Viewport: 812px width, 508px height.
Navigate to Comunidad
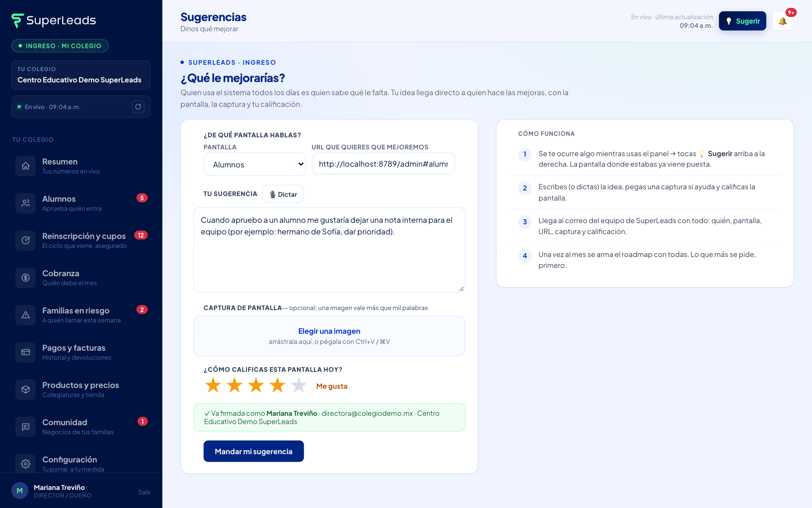click(x=81, y=427)
